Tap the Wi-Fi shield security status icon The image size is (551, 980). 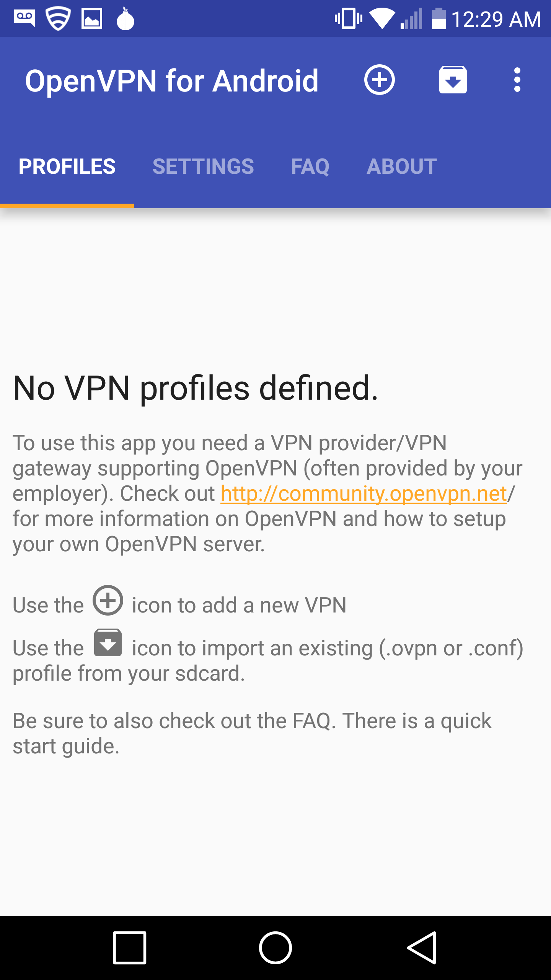[58, 18]
